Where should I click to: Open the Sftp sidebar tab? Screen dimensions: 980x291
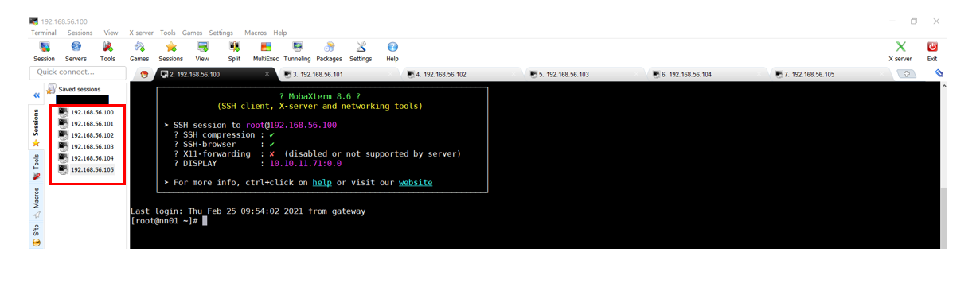point(36,235)
